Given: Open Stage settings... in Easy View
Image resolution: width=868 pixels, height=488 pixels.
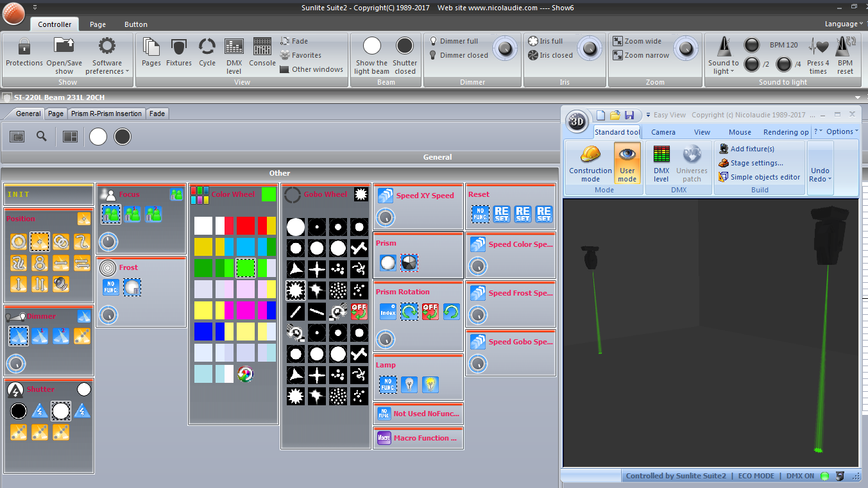Looking at the screenshot, I should tap(751, 163).
